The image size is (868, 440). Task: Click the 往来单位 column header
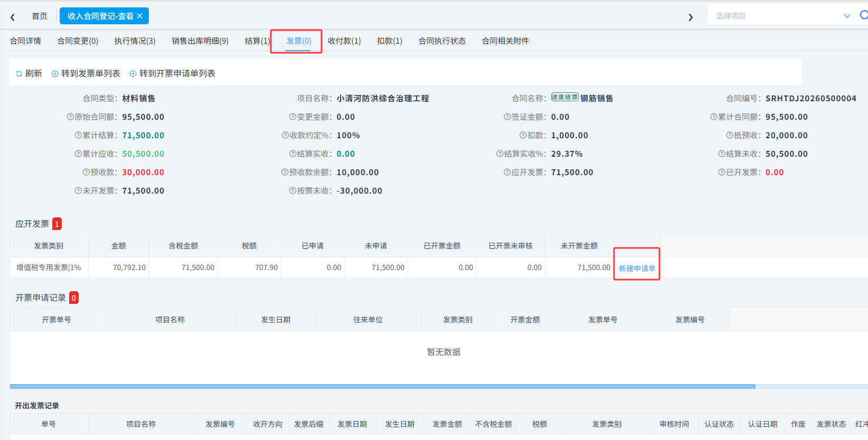click(368, 319)
